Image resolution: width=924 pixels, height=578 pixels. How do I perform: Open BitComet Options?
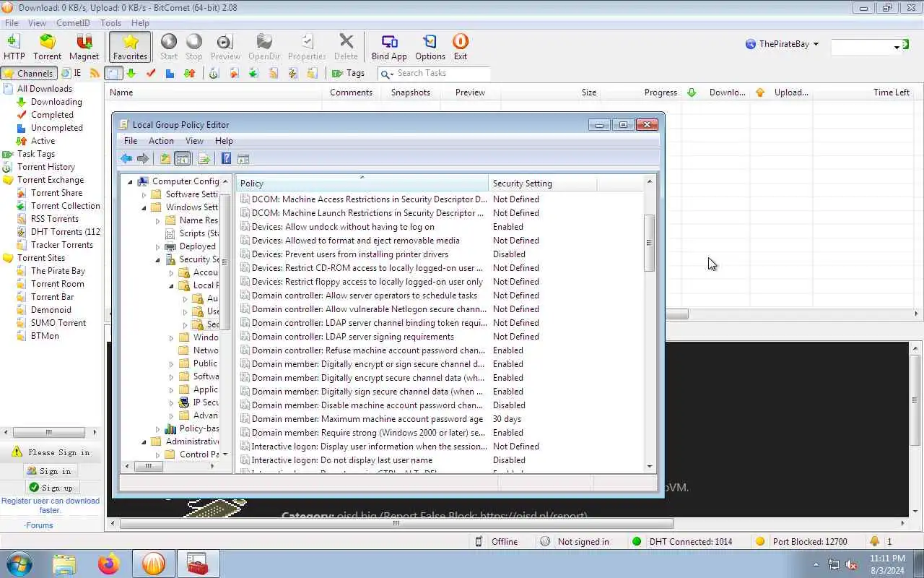point(430,47)
